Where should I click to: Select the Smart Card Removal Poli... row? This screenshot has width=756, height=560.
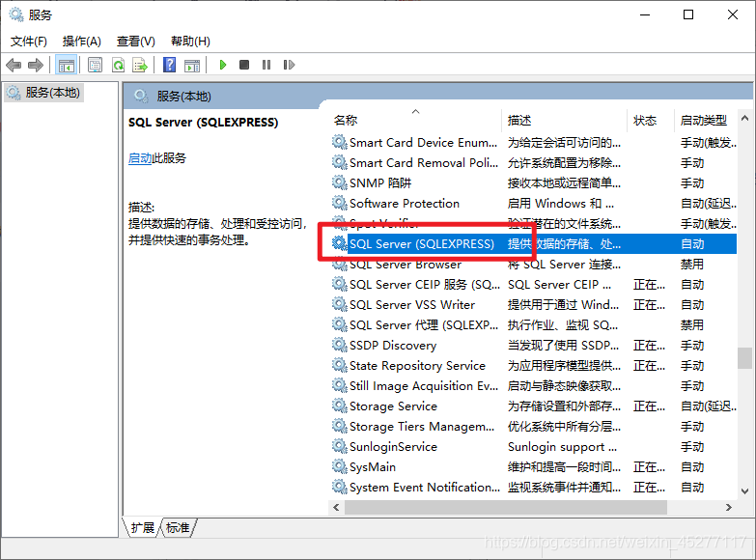534,163
